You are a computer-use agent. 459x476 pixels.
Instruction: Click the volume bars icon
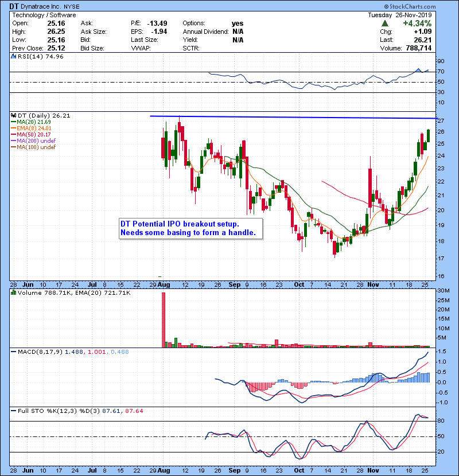[13, 292]
